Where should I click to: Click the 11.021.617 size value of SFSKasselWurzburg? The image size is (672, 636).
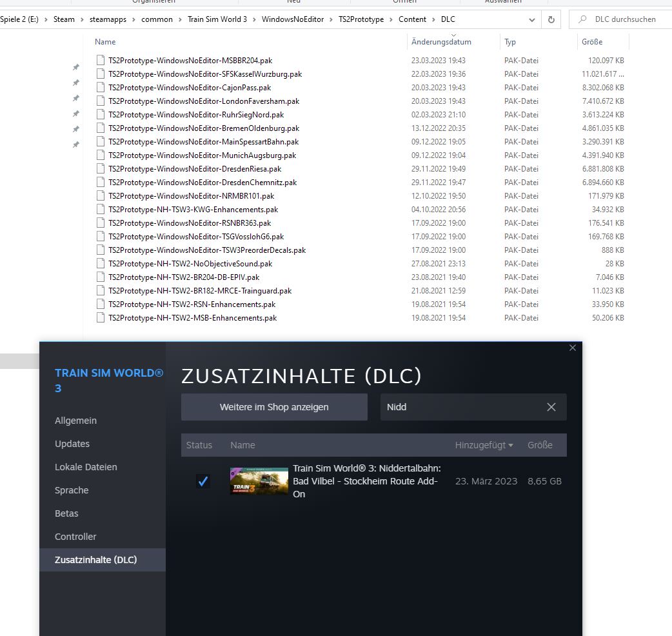click(x=602, y=74)
